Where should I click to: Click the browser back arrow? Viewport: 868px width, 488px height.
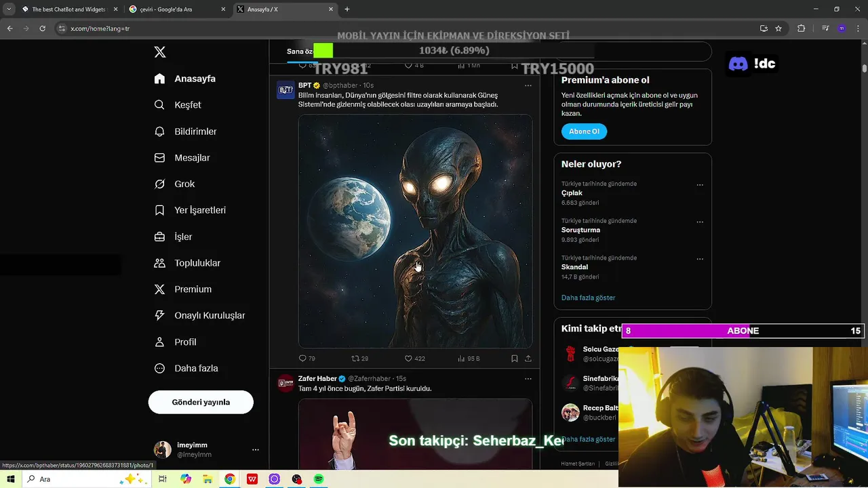pos(9,28)
